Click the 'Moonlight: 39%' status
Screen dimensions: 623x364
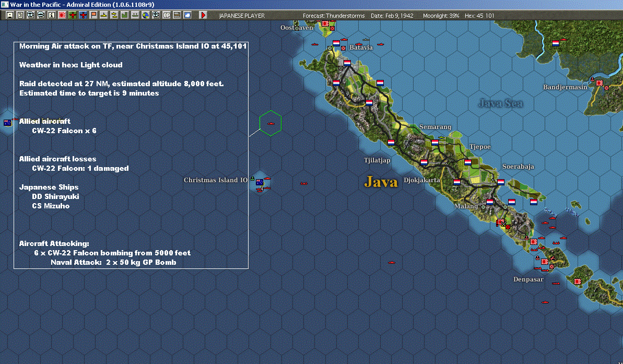[x=441, y=16]
